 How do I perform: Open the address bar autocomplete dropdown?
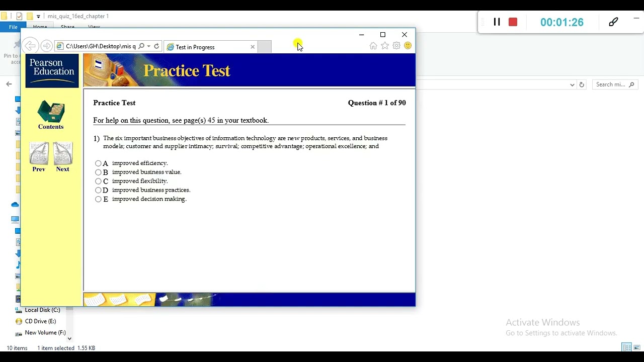(x=149, y=46)
